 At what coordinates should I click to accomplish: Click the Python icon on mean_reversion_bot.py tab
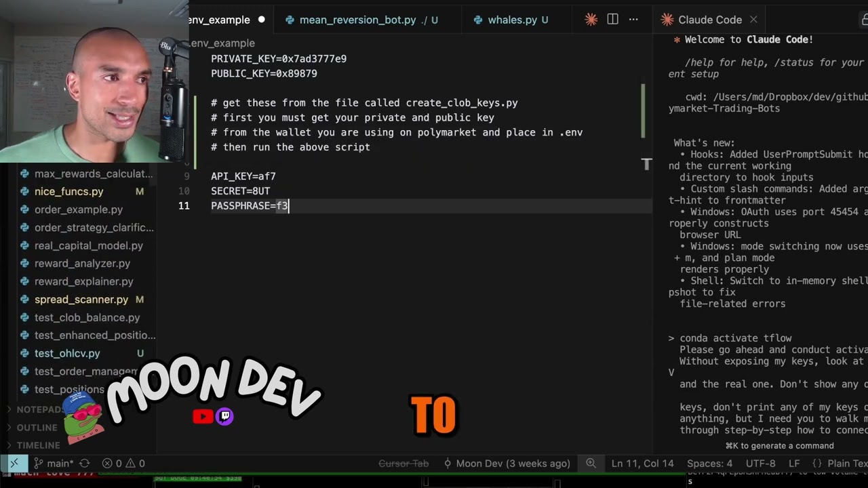click(x=290, y=20)
